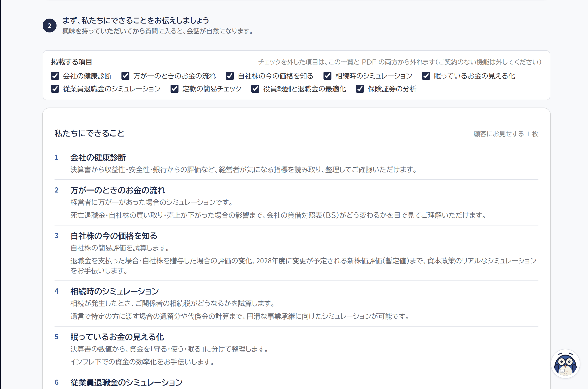Click the description 自社株の簡易評価を試算します。
The width and height of the screenshot is (588, 389).
click(120, 248)
